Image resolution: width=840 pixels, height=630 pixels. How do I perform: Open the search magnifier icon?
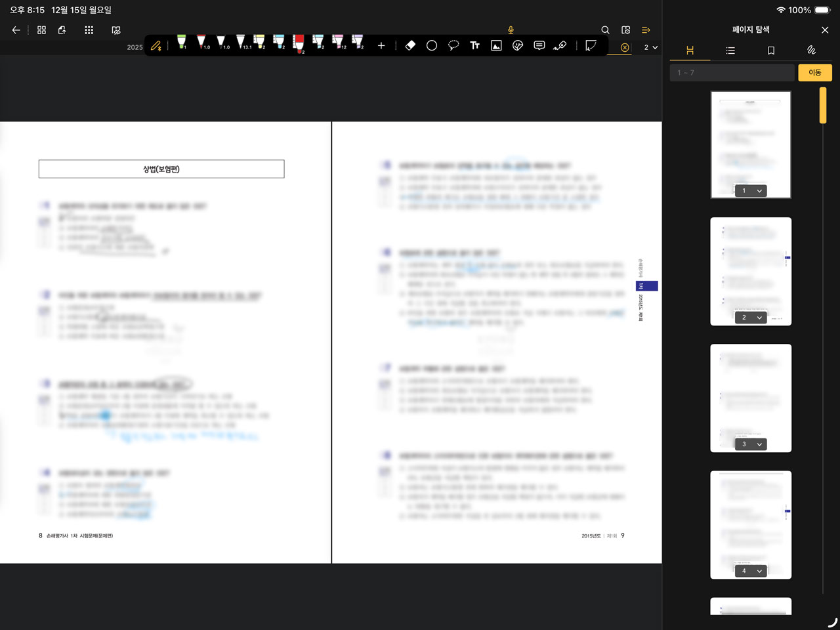(x=605, y=30)
